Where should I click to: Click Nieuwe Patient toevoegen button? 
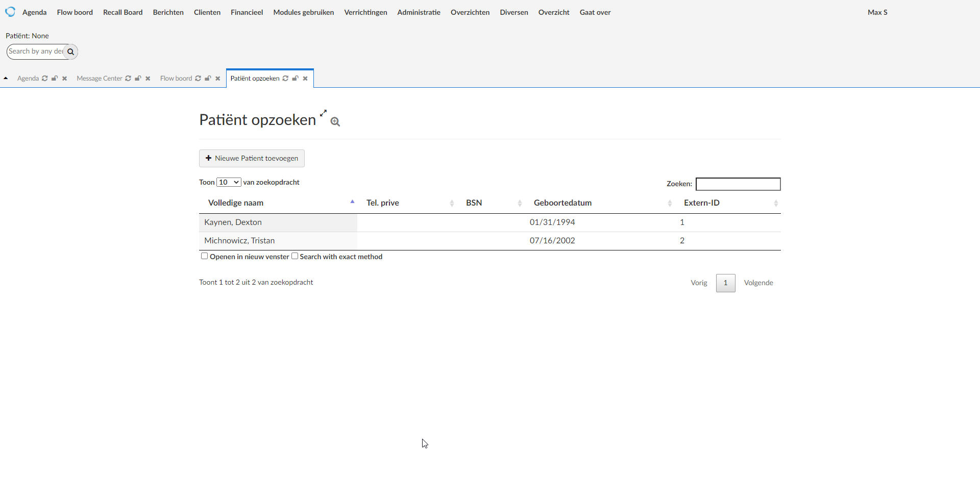[x=252, y=158]
